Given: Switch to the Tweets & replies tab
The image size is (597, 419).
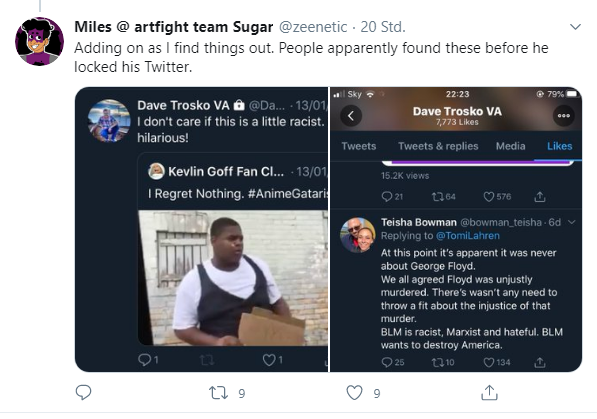Looking at the screenshot, I should [438, 146].
